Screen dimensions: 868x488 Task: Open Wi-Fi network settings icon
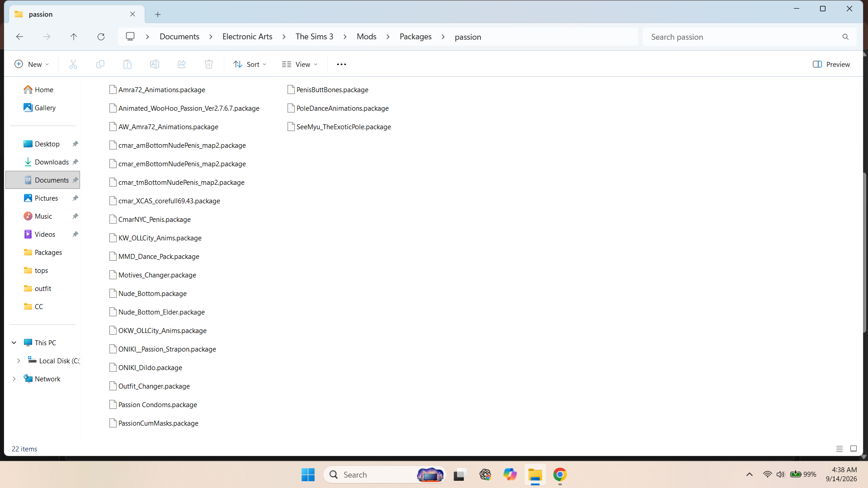tap(767, 474)
